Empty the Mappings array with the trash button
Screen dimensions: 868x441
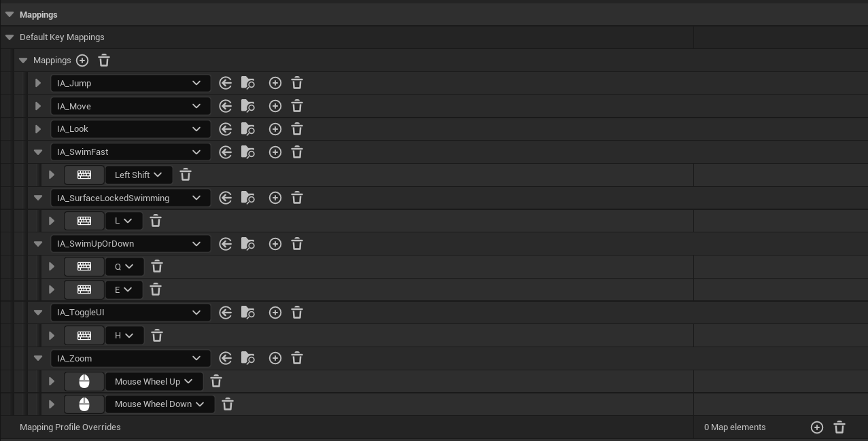(104, 60)
